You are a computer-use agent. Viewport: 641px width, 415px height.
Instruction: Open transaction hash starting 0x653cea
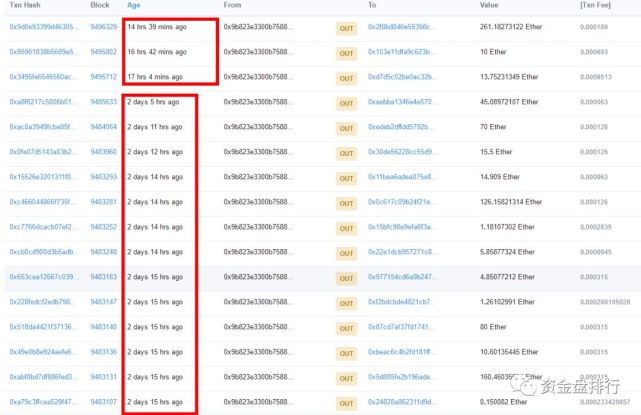[x=44, y=277]
